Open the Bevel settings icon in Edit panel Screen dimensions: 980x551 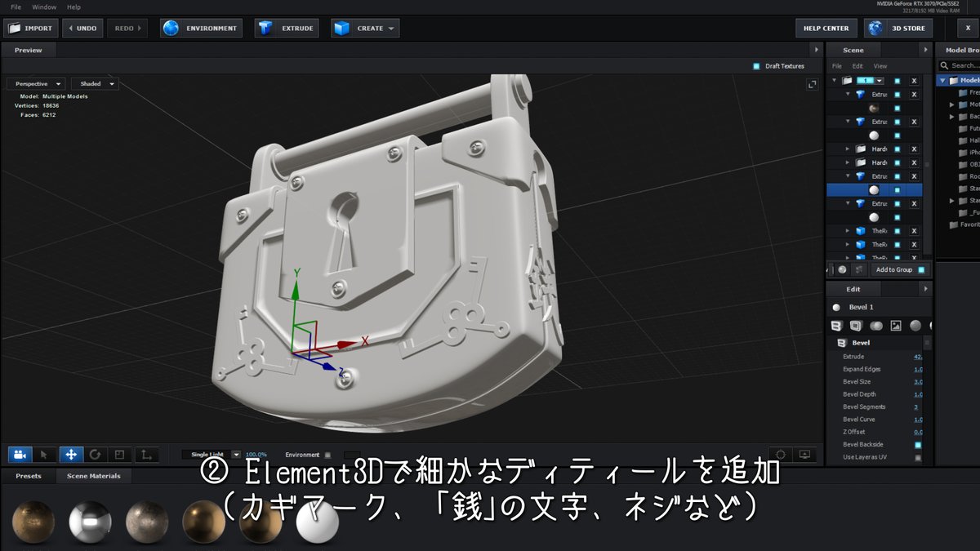point(836,325)
